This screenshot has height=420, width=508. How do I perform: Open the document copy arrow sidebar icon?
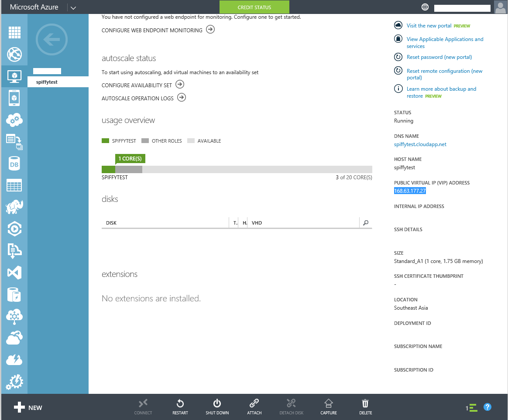click(x=14, y=142)
